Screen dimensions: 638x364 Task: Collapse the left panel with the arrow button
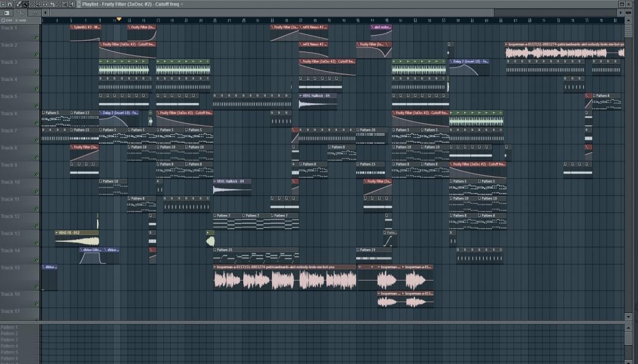click(45, 12)
